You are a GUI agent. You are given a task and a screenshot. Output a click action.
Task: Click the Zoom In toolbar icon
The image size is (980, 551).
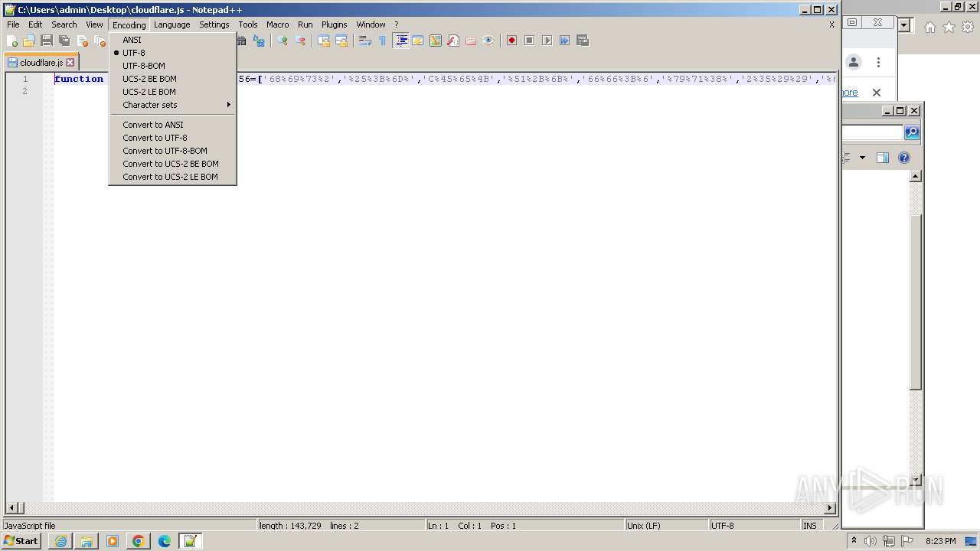pyautogui.click(x=283, y=41)
